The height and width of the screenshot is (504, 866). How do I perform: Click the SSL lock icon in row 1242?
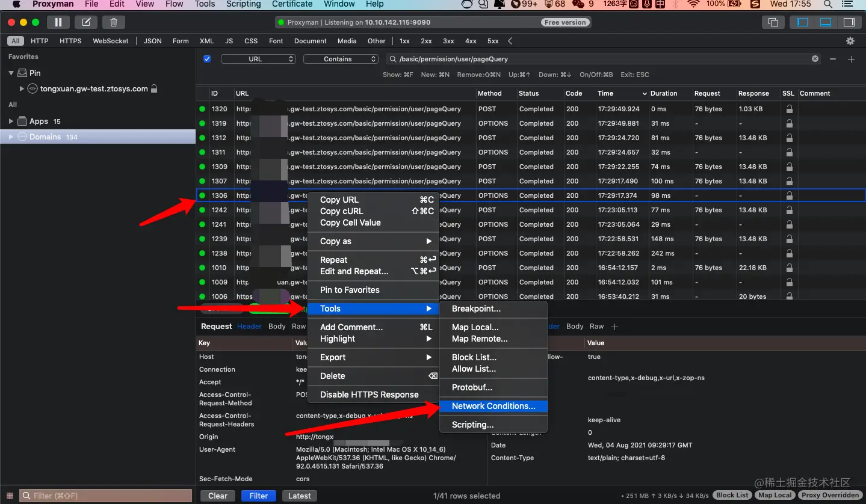click(789, 210)
